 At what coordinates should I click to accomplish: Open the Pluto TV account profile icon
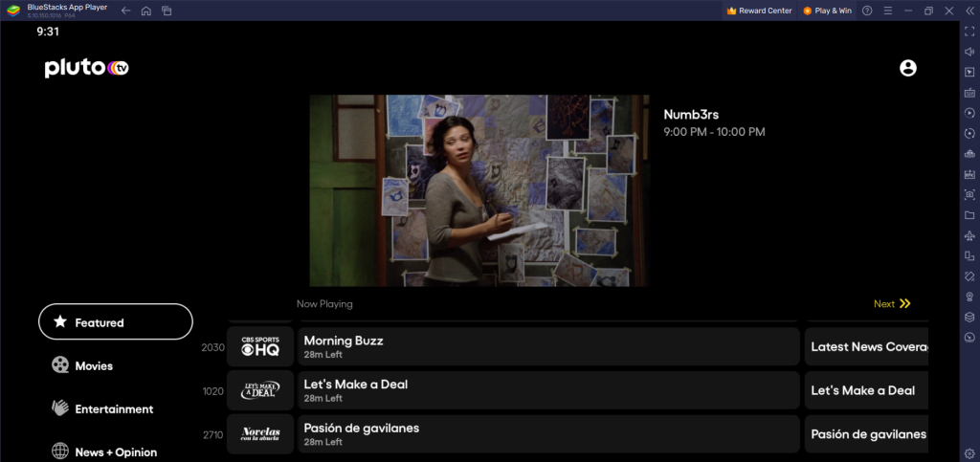(x=907, y=68)
